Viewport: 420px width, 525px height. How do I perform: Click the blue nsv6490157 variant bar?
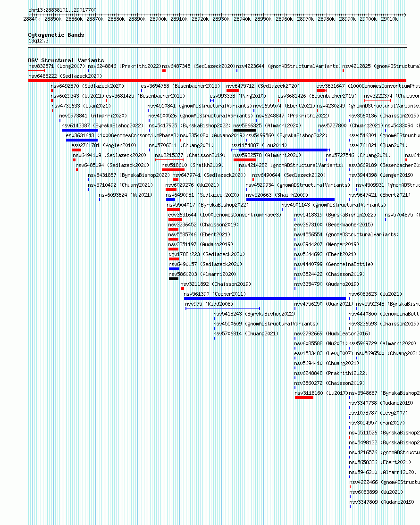coord(174,269)
